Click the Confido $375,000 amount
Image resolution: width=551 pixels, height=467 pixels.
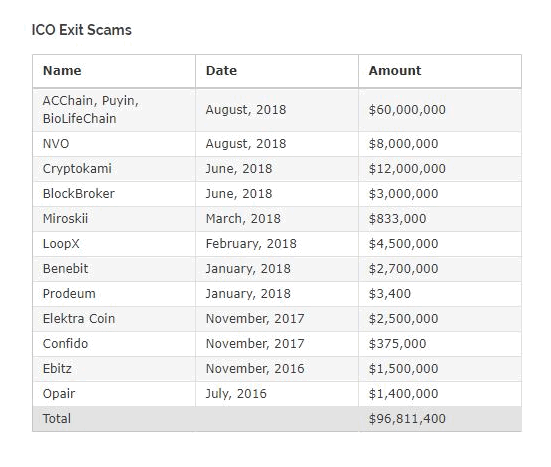tap(397, 344)
